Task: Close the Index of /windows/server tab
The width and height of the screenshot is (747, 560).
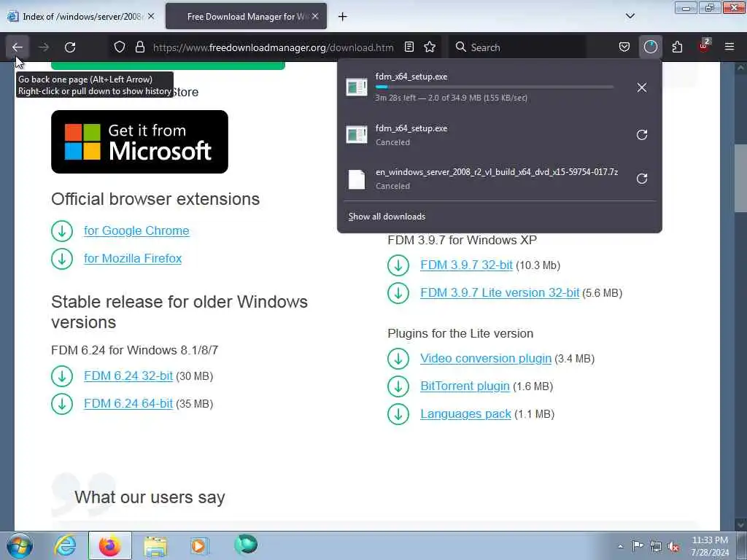Action: click(150, 17)
